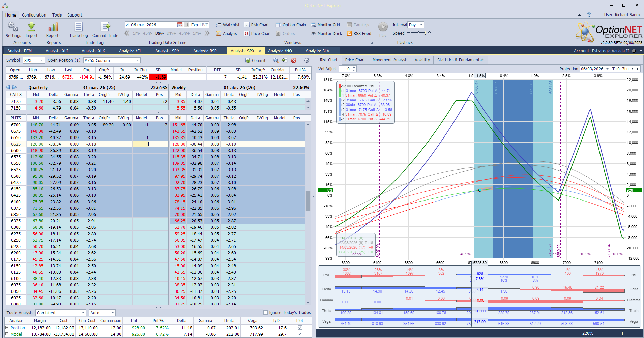Click the red delete position icon

[x=294, y=60]
